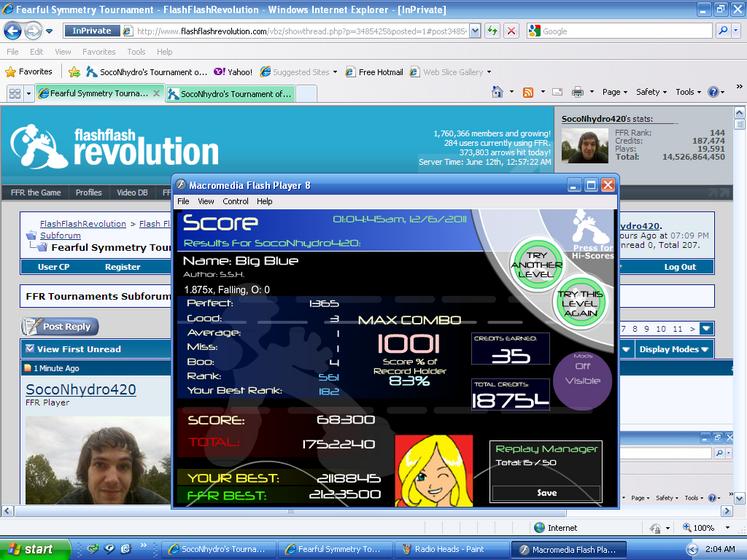Open the Profiles nav item
The width and height of the screenshot is (747, 560).
89,193
